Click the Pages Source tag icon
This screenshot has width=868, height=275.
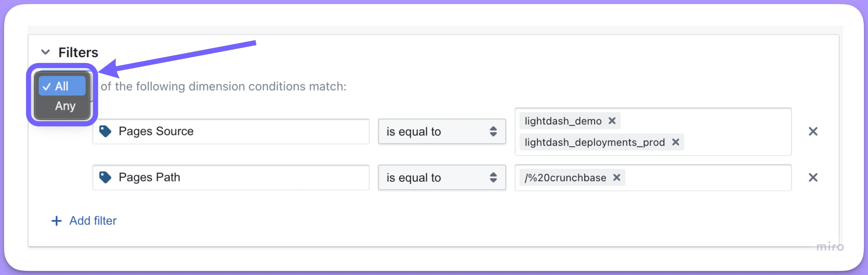[105, 131]
